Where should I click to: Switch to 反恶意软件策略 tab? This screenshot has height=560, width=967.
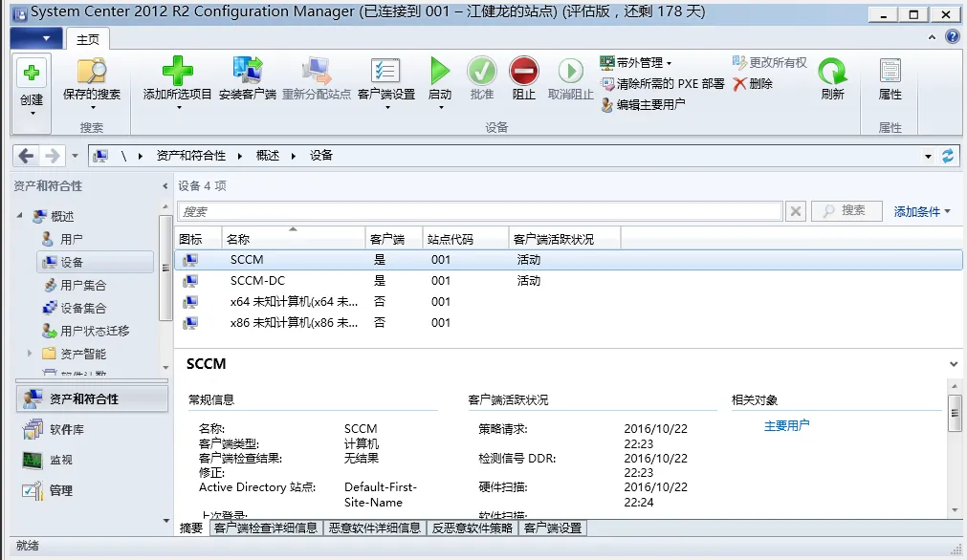point(473,528)
